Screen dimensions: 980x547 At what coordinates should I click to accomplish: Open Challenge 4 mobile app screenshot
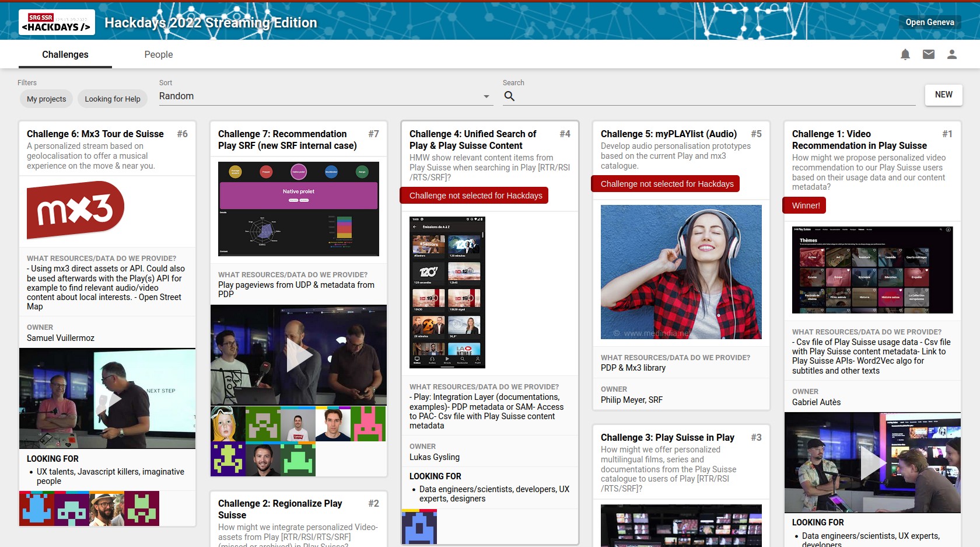click(447, 292)
